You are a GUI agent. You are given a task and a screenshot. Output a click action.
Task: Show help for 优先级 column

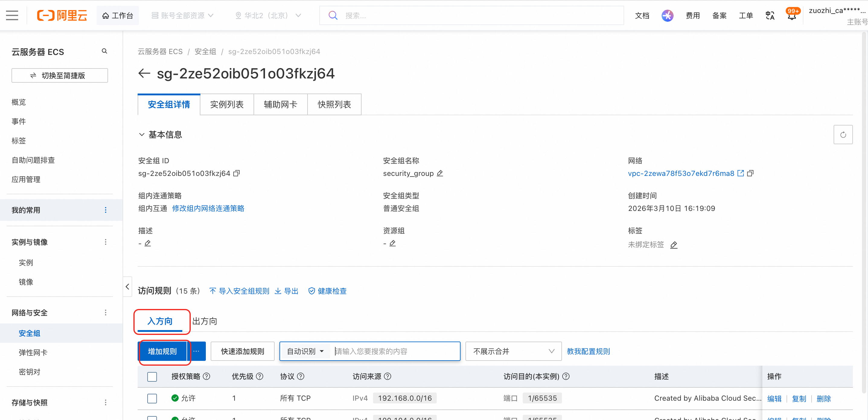coord(260,377)
